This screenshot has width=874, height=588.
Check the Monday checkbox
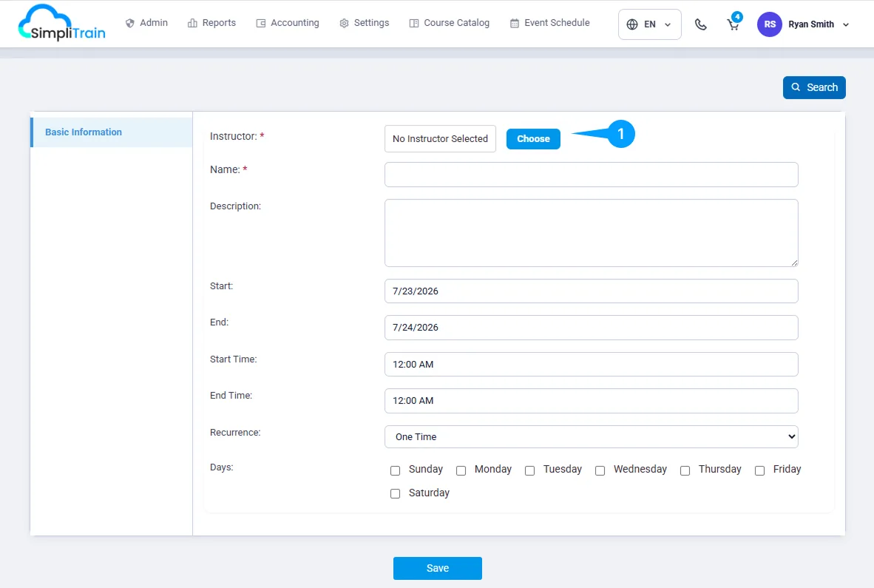click(x=461, y=471)
